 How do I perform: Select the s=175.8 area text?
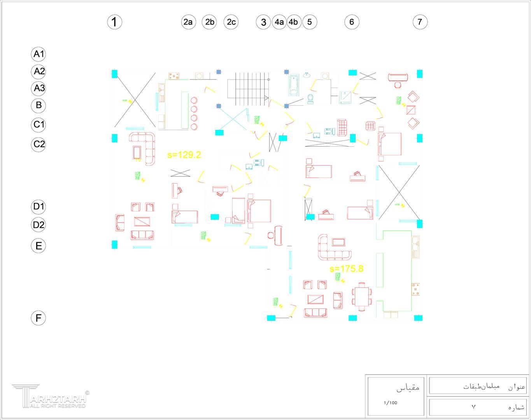tap(346, 269)
